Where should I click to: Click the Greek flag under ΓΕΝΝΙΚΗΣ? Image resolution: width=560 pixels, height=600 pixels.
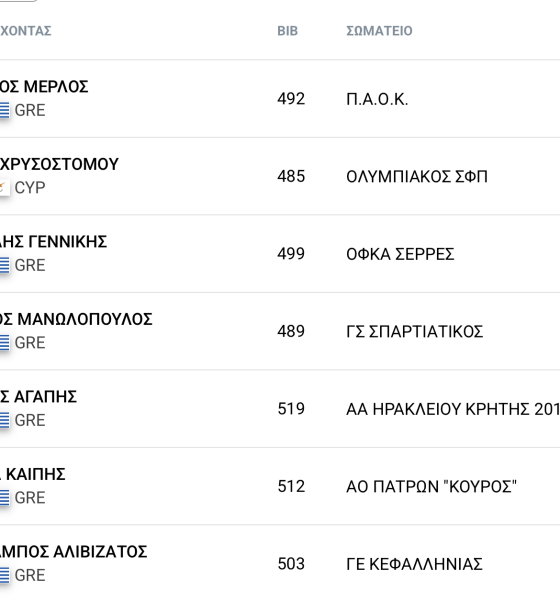coord(5,265)
